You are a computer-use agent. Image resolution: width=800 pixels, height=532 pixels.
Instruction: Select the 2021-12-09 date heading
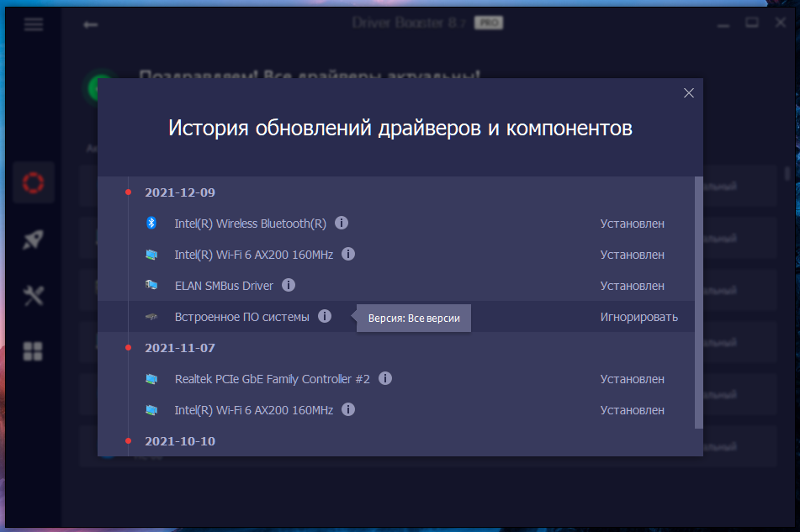tap(179, 192)
